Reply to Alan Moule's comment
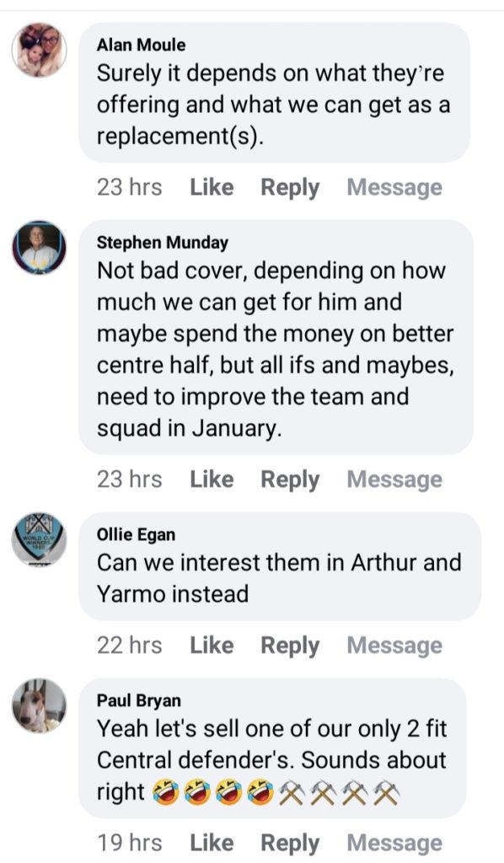The height and width of the screenshot is (863, 504). pyautogui.click(x=290, y=188)
